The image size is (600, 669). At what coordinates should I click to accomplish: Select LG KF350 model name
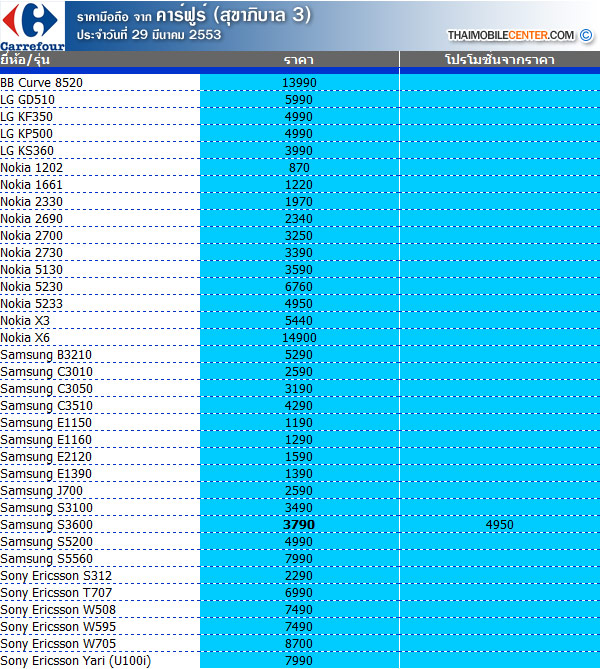click(x=26, y=117)
